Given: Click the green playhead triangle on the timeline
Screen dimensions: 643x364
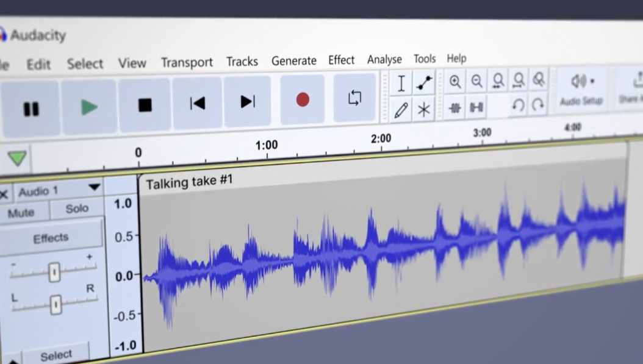Looking at the screenshot, I should [17, 158].
